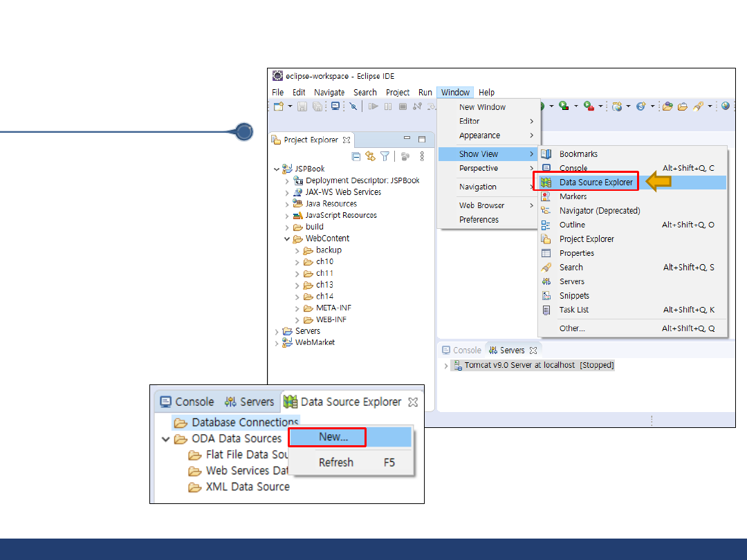Click New... in the context menu
Image resolution: width=747 pixels, height=560 pixels.
[x=333, y=437]
